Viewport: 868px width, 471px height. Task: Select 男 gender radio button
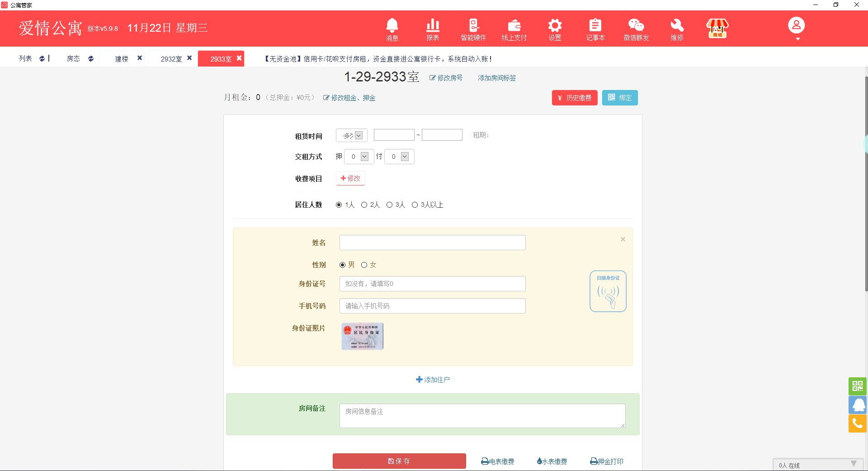pos(342,265)
